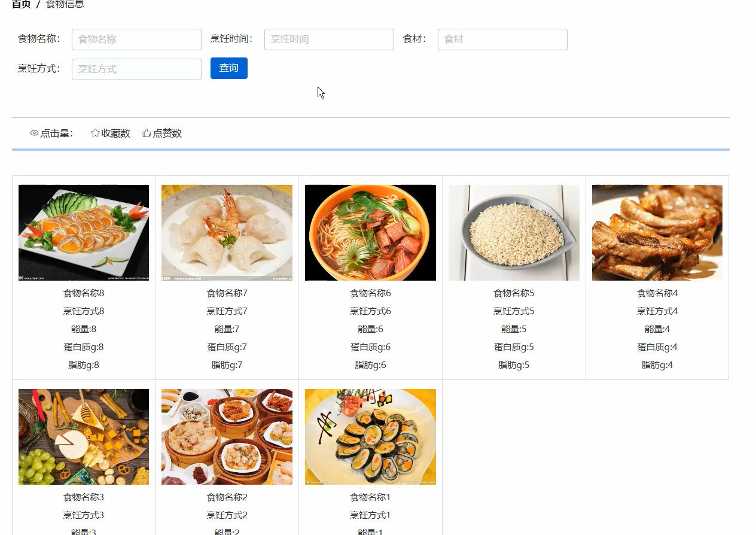Click the title 食物名称4
756x535 pixels.
coord(657,293)
